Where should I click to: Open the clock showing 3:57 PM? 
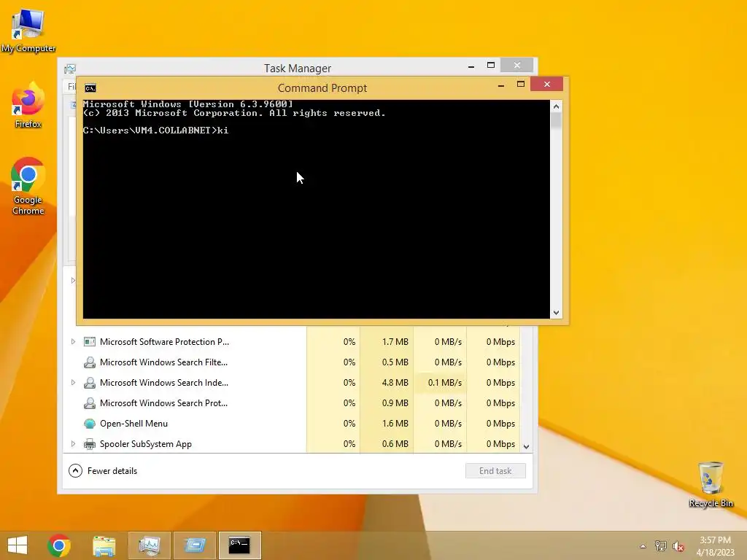(x=715, y=545)
